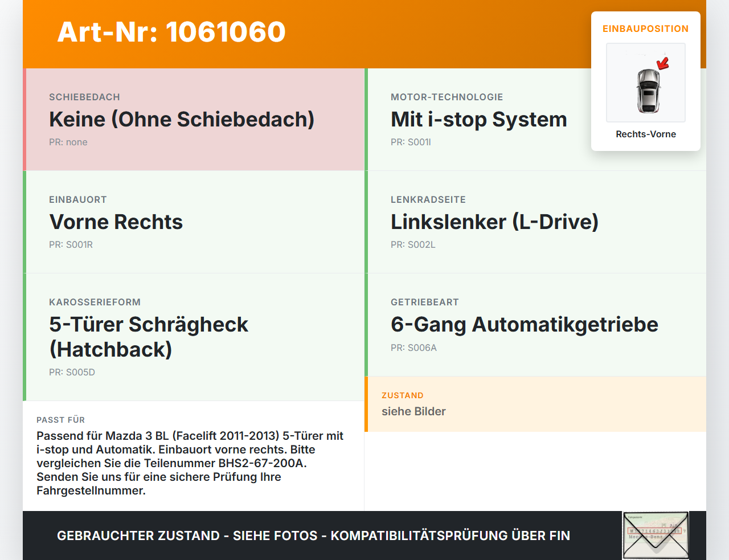
Task: Select the Art-Nr: 1061060 heading
Action: pyautogui.click(x=171, y=32)
